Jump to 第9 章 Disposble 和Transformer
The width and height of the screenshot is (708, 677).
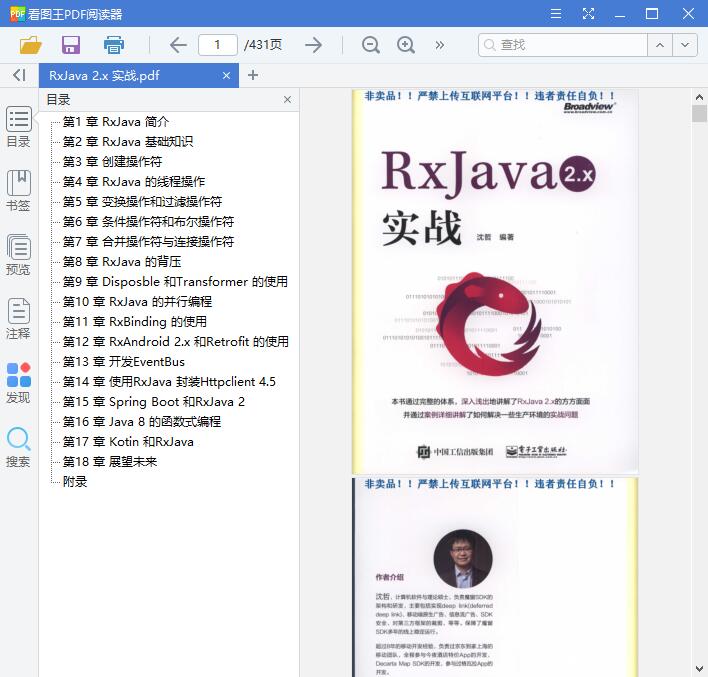175,281
